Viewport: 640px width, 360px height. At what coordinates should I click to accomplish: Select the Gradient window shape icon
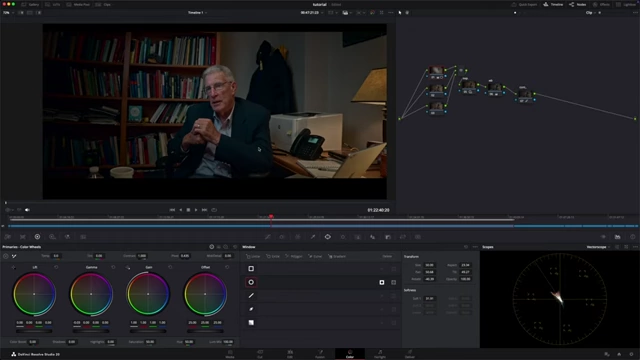tap(251, 322)
